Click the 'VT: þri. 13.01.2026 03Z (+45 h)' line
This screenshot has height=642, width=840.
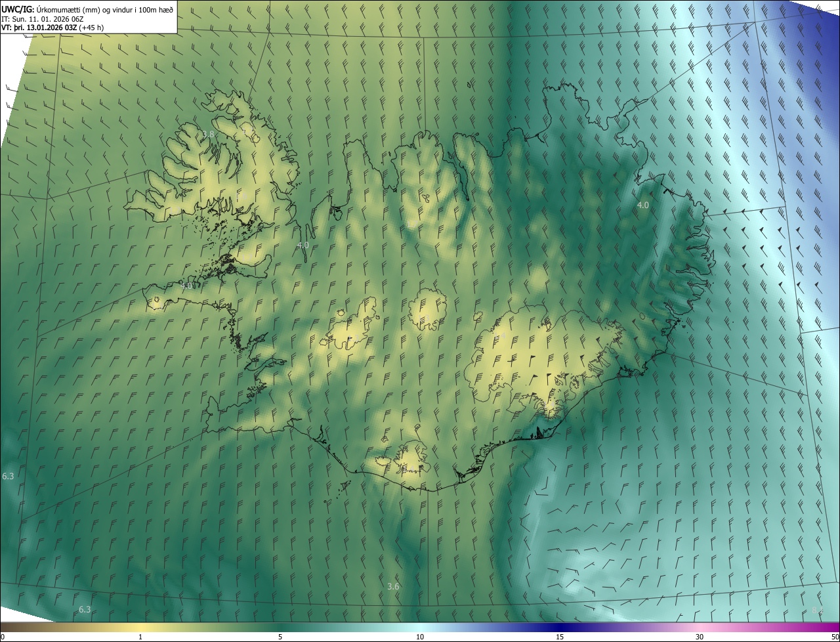coord(52,28)
